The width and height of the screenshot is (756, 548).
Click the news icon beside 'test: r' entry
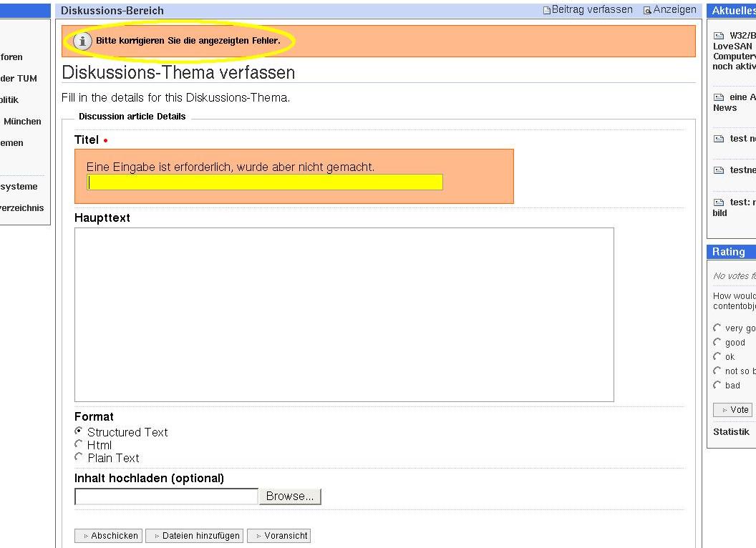pyautogui.click(x=719, y=202)
